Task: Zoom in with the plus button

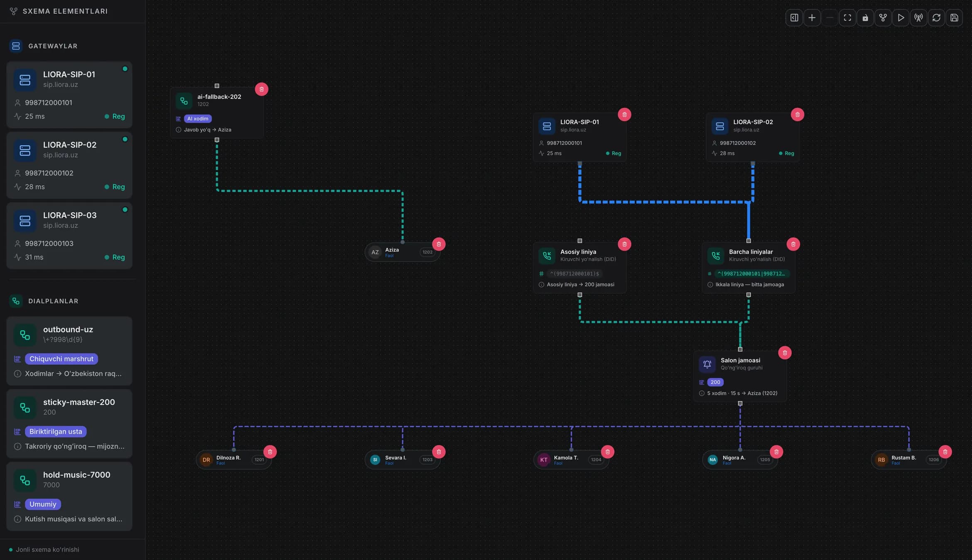Action: [812, 18]
